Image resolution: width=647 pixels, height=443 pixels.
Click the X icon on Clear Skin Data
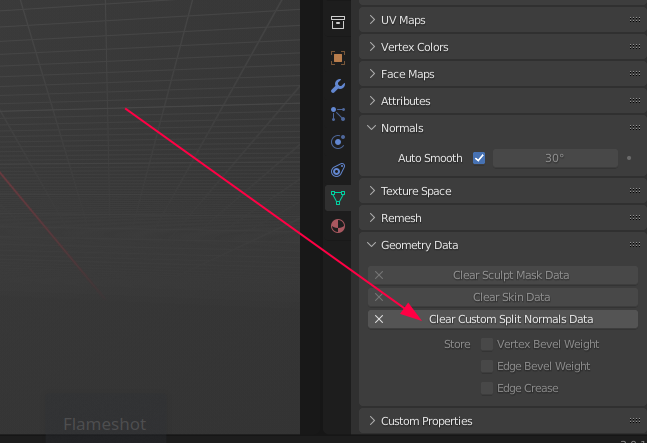pyautogui.click(x=379, y=297)
